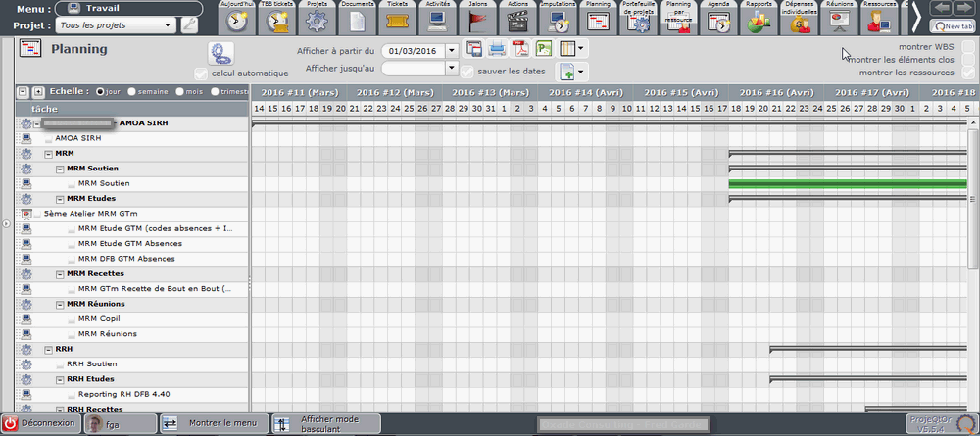Image resolution: width=980 pixels, height=436 pixels.
Task: Enable the 'montrer WBS' checkbox
Action: [968, 47]
